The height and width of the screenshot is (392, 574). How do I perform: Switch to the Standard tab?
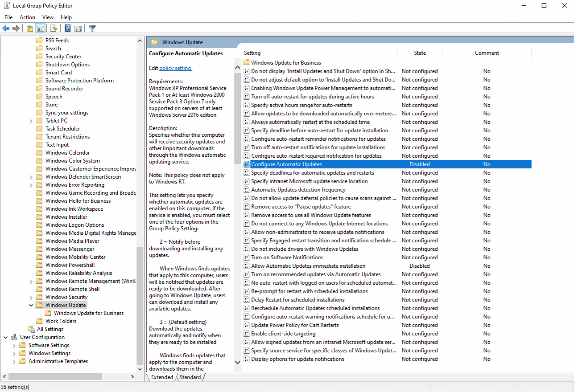point(190,377)
